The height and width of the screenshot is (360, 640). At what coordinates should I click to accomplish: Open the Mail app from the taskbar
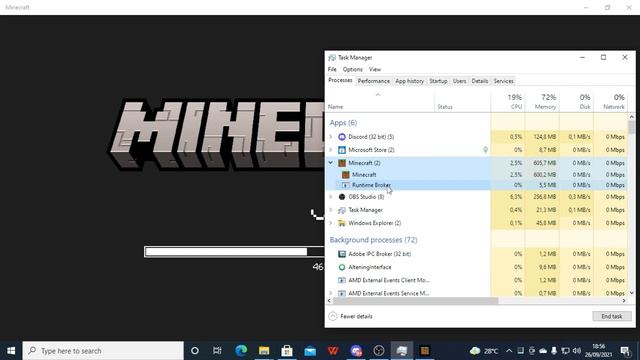coord(310,351)
